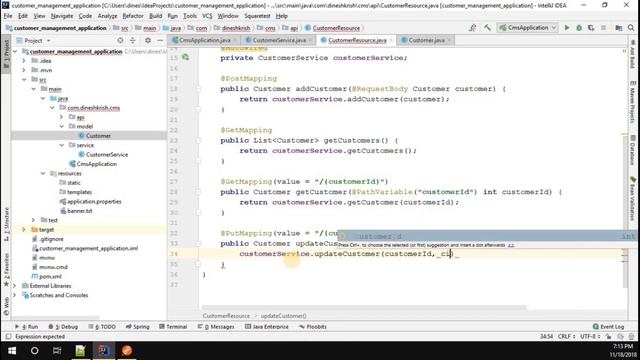Toggle tool window bars at bottom-left corner
The image size is (640, 360).
point(8,337)
